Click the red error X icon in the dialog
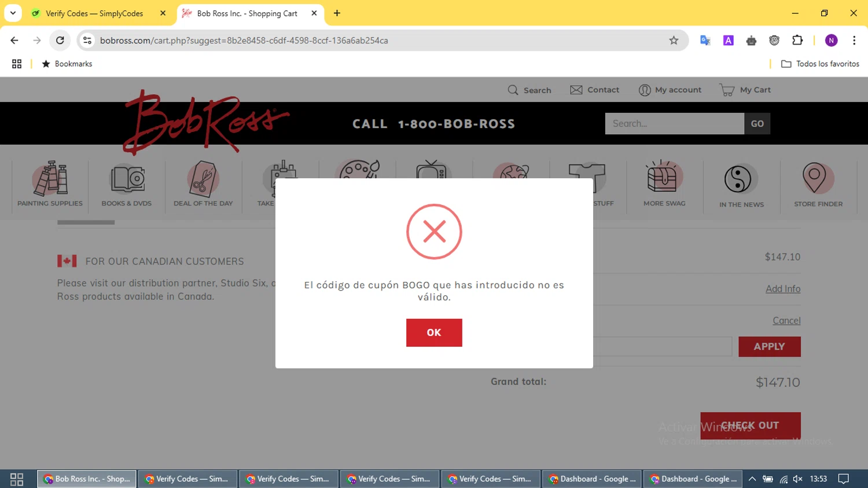Image resolution: width=868 pixels, height=488 pixels. pyautogui.click(x=434, y=232)
